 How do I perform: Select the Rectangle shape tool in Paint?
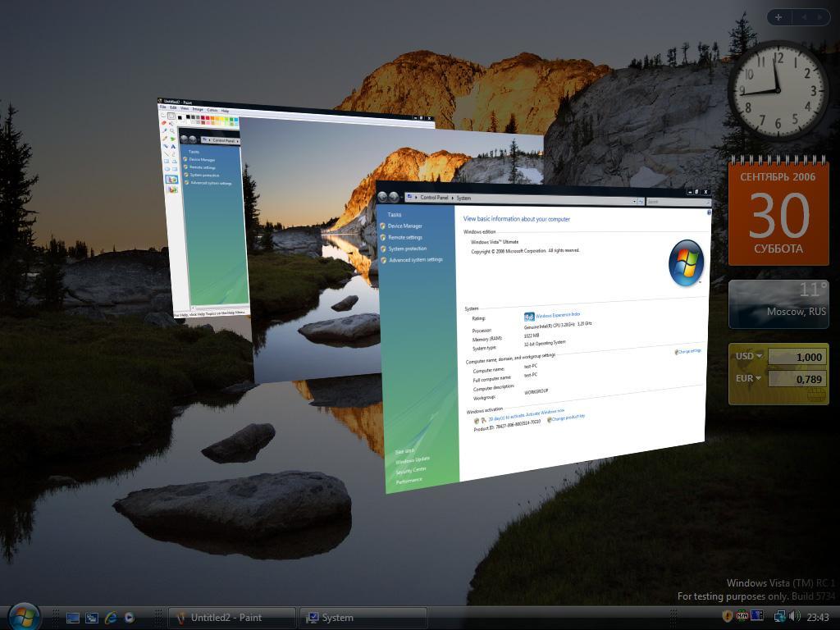coord(167,162)
